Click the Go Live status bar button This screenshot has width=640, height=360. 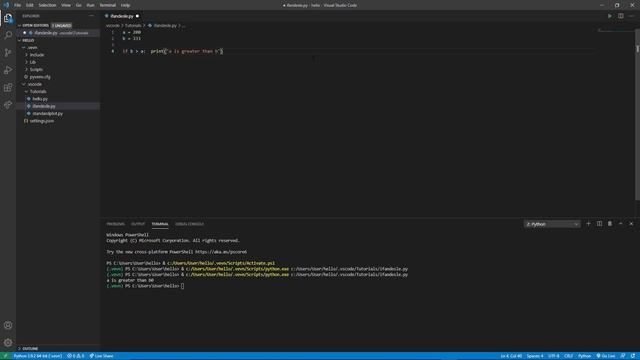point(606,356)
